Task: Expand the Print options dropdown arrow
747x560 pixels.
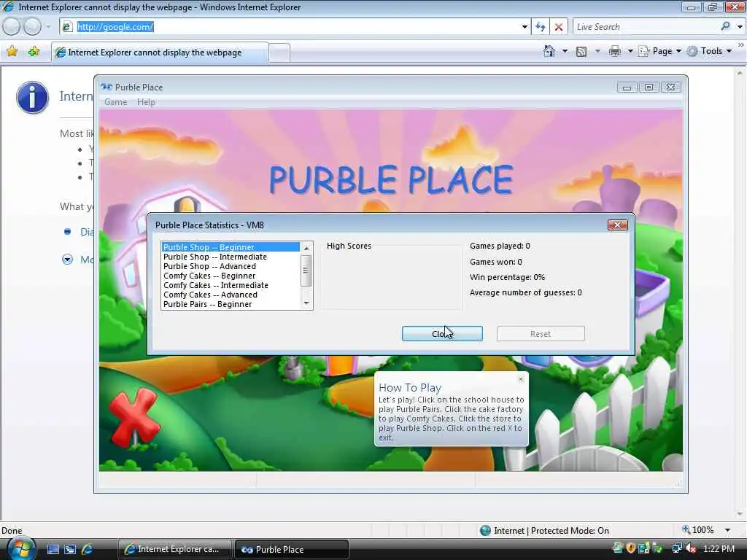Action: point(630,51)
